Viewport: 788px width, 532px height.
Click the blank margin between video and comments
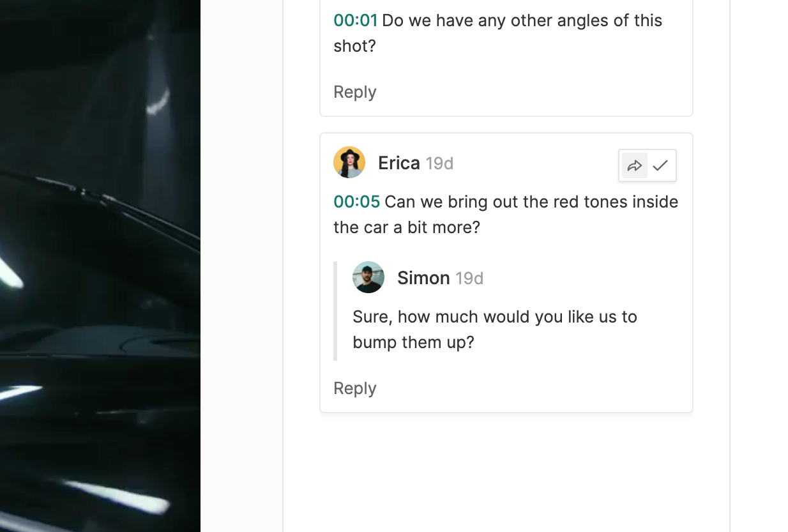[x=241, y=266]
